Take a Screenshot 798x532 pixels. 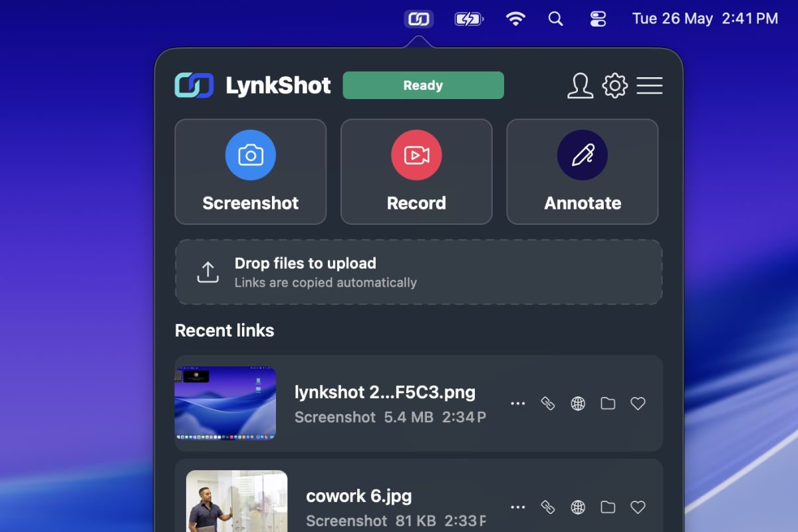pos(251,172)
